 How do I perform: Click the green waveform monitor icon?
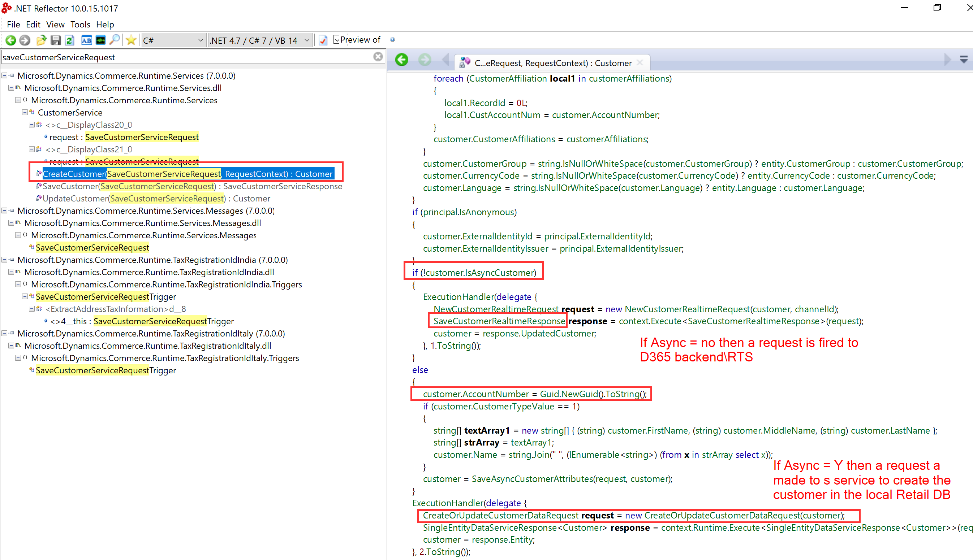tap(100, 40)
